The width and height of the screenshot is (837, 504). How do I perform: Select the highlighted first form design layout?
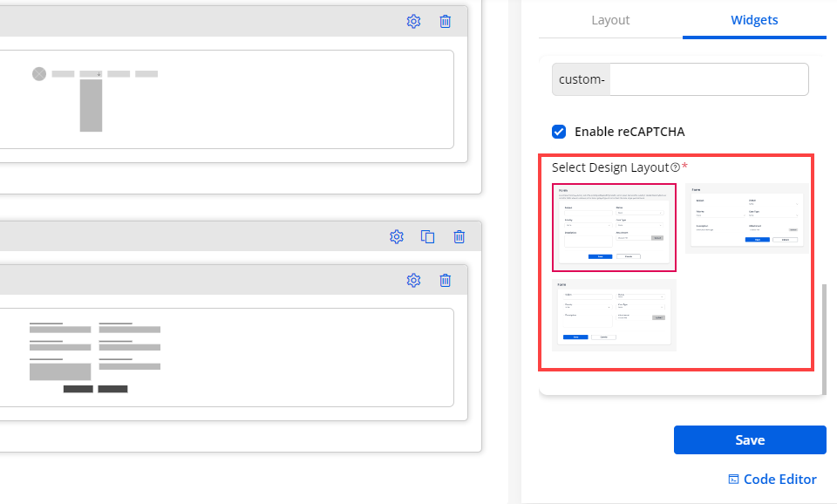[614, 227]
